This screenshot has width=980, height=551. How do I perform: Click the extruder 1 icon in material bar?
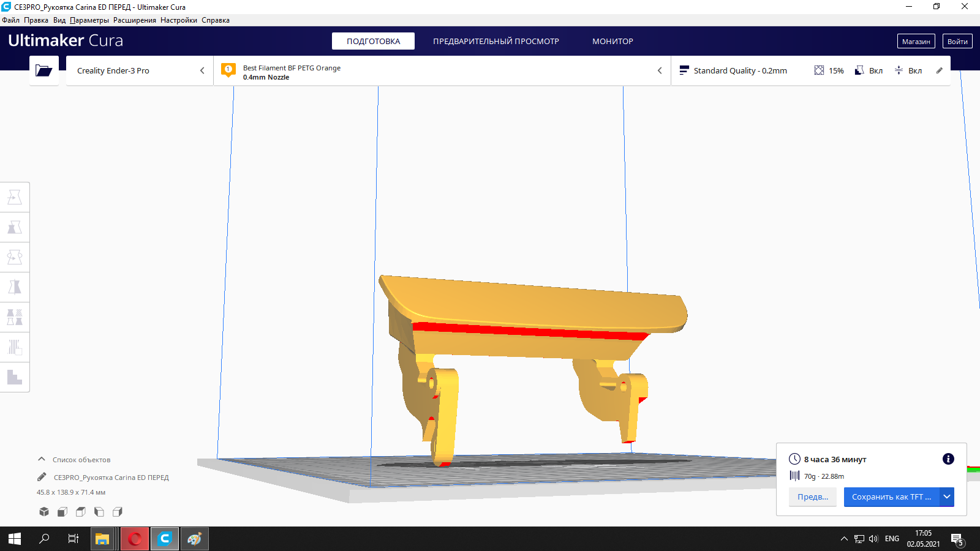(228, 70)
